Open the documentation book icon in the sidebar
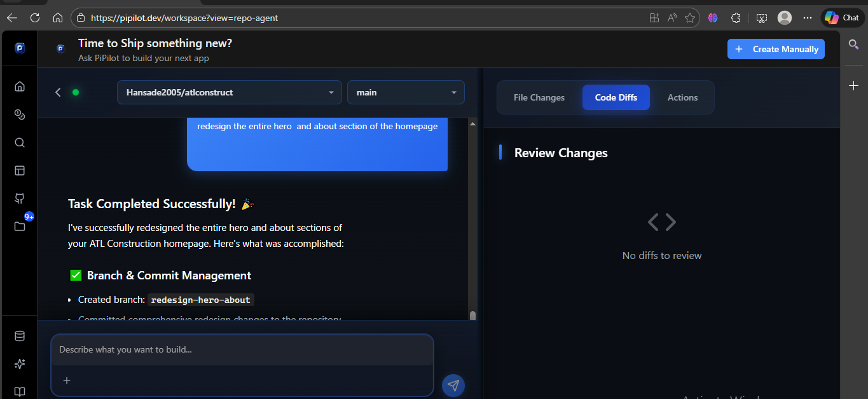 point(19,391)
